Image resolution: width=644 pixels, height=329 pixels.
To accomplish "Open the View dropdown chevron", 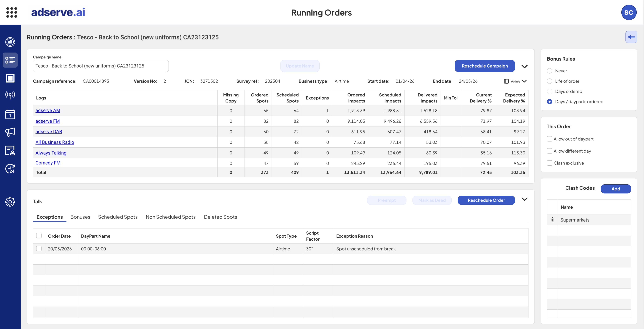I will tap(524, 81).
